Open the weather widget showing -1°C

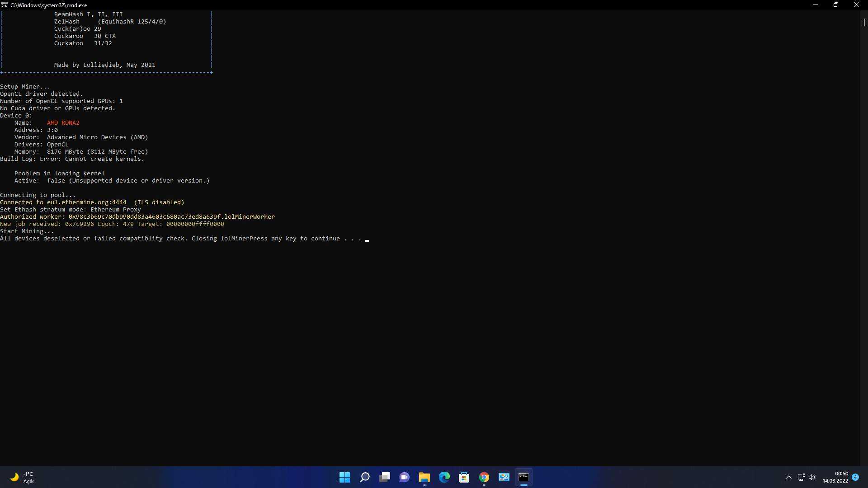tap(22, 477)
